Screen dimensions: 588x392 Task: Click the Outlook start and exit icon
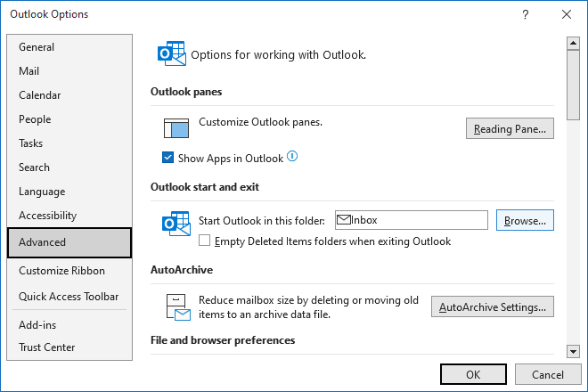point(176,224)
